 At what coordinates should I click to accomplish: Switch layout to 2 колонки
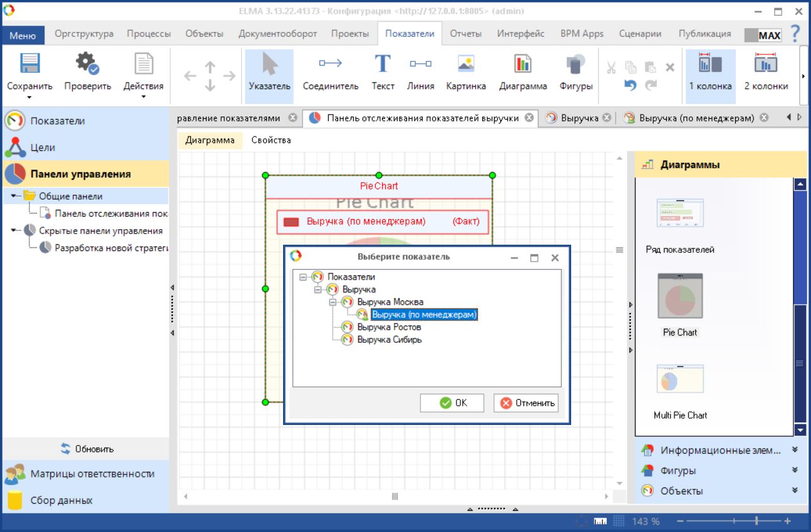tap(766, 75)
